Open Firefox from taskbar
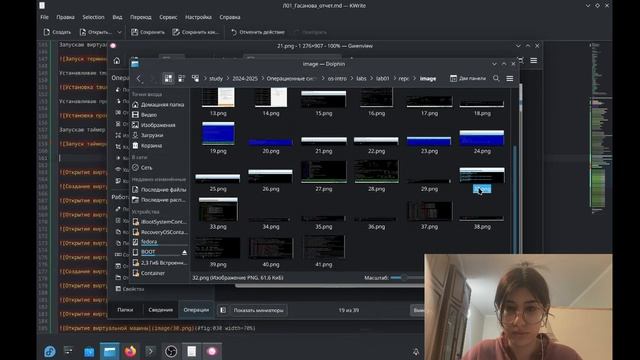This screenshot has width=640, height=360. point(130,351)
